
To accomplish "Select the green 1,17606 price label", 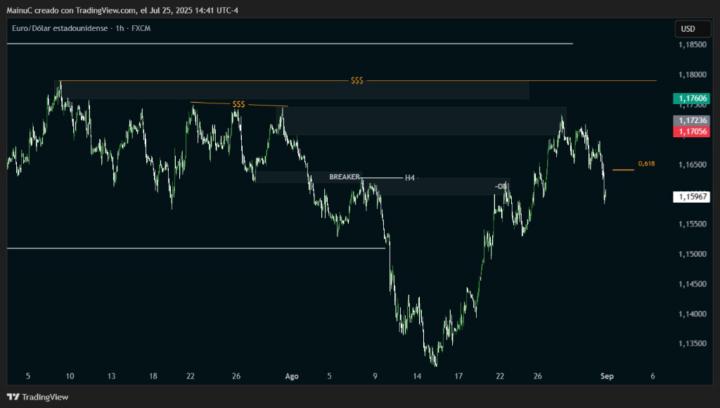I will pyautogui.click(x=692, y=98).
